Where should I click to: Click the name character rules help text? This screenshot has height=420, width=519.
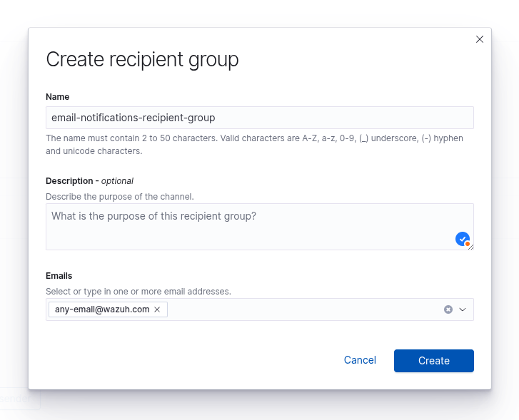[254, 145]
